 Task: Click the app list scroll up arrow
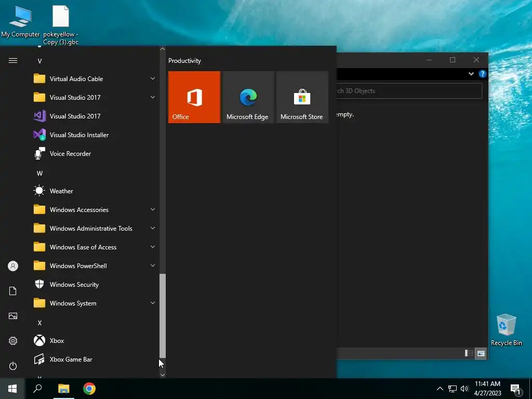click(x=163, y=49)
